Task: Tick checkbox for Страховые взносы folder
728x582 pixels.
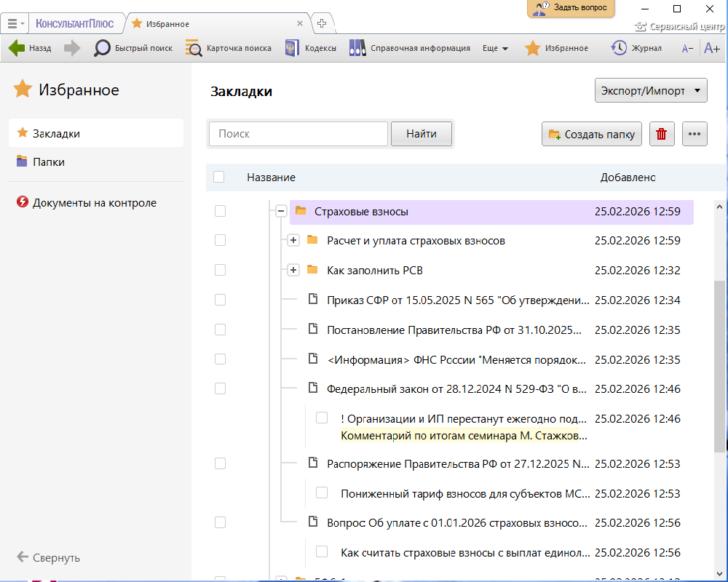Action: tap(220, 212)
